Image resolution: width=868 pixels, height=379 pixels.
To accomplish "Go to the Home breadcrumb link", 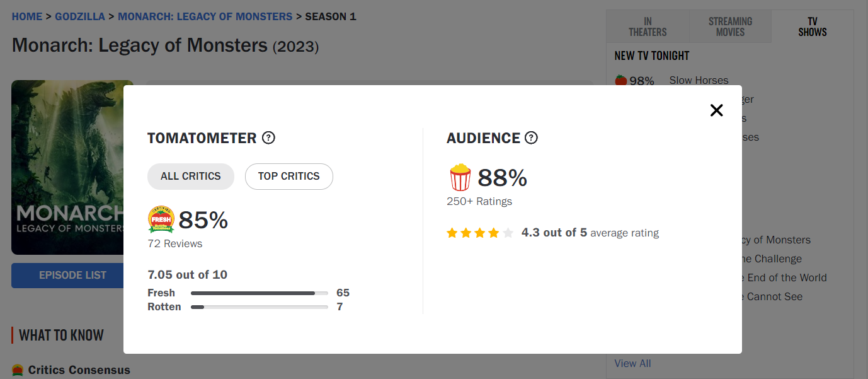I will point(27,16).
